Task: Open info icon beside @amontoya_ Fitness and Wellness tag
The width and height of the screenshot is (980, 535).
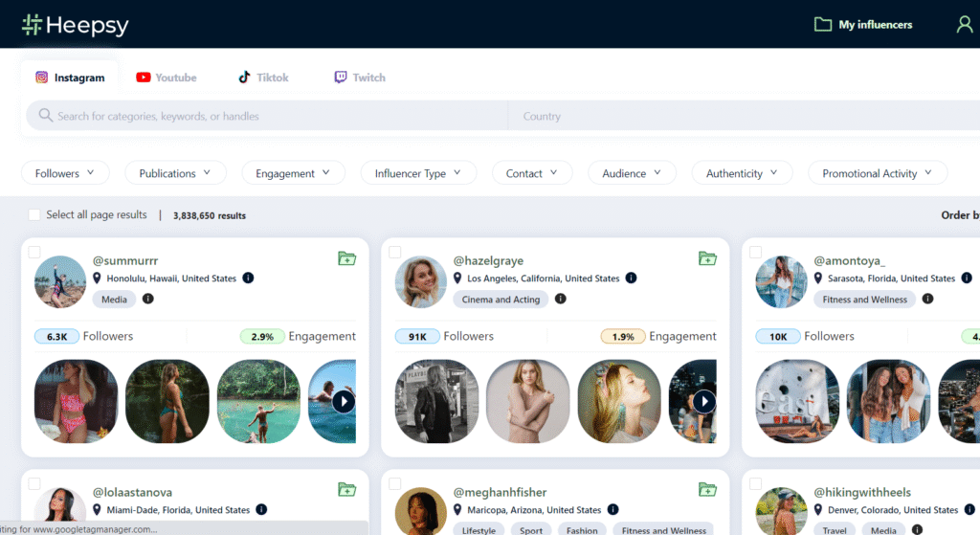Action: tap(928, 299)
